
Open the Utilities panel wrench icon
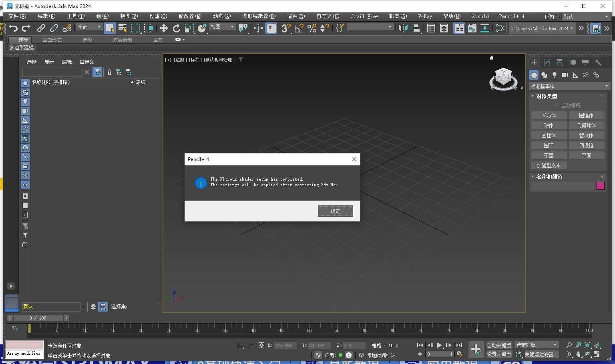tap(598, 62)
